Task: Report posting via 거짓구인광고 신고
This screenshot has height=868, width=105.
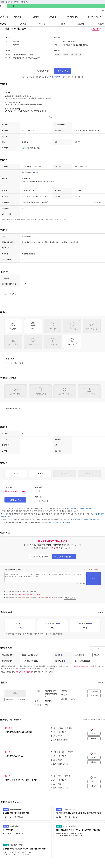Action: point(97,648)
